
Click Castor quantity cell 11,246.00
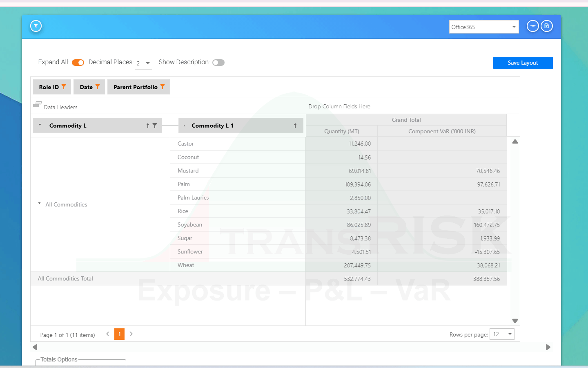pyautogui.click(x=342, y=144)
